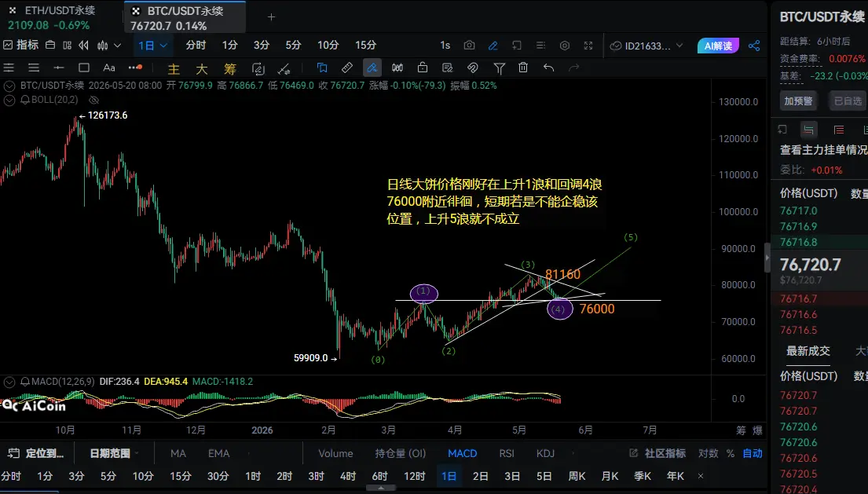Click the 76,720.7 last price display
This screenshot has height=494, width=868.
pos(810,265)
